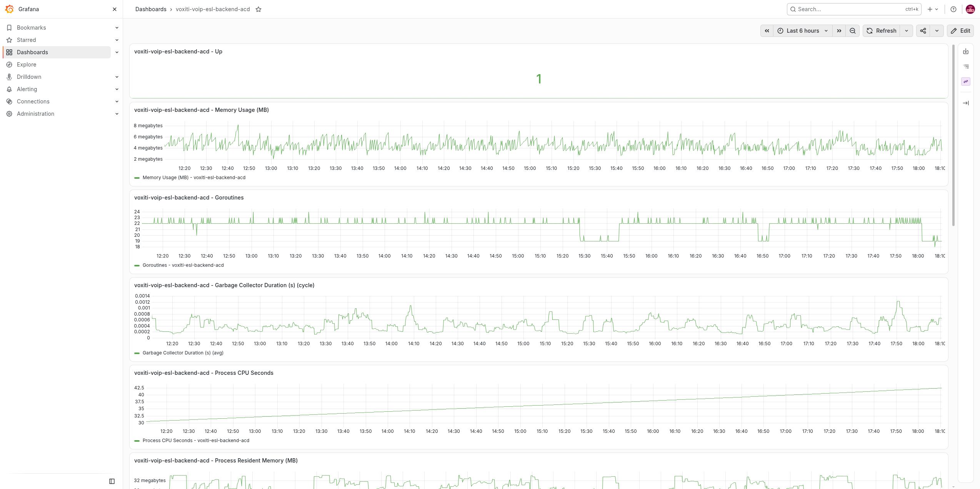Shift time range backwards
This screenshot has width=980, height=489.
click(x=767, y=31)
